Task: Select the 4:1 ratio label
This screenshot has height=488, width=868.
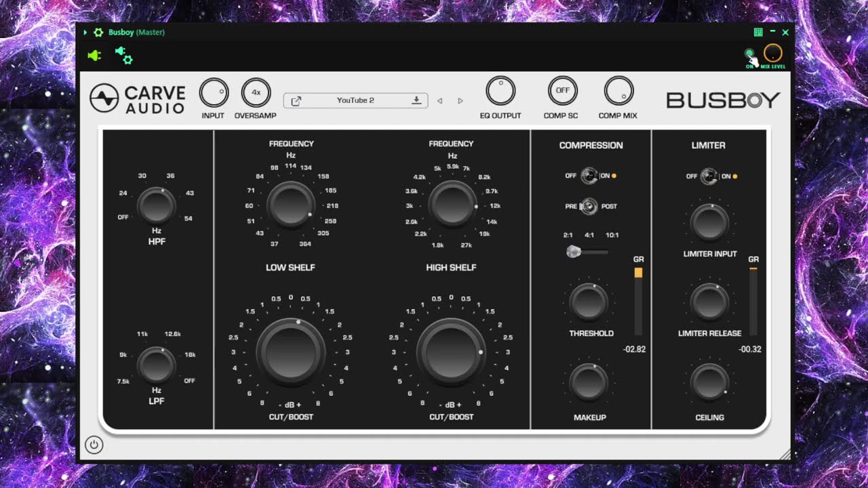Action: (x=589, y=235)
